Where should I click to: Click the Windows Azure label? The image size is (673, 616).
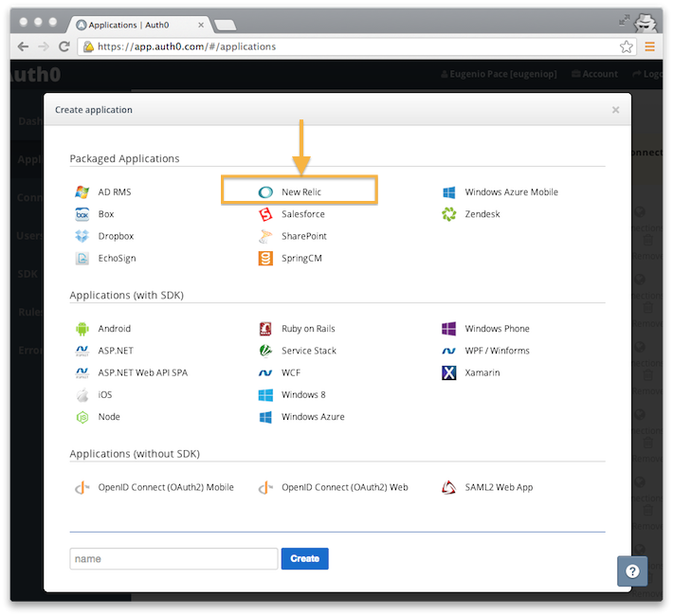tap(313, 416)
